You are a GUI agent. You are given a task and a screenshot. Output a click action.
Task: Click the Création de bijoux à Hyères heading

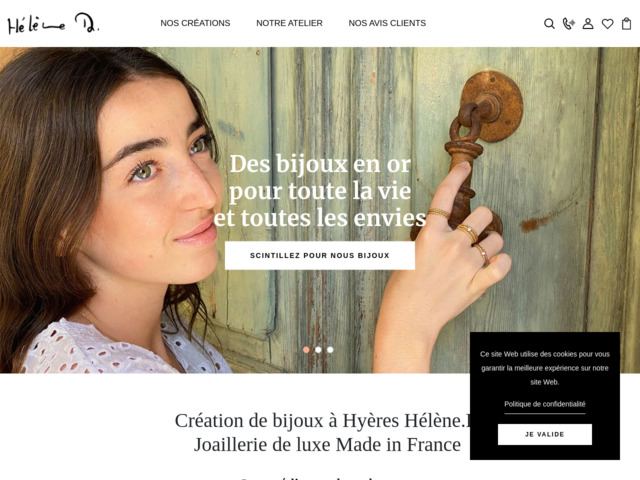coord(322,420)
